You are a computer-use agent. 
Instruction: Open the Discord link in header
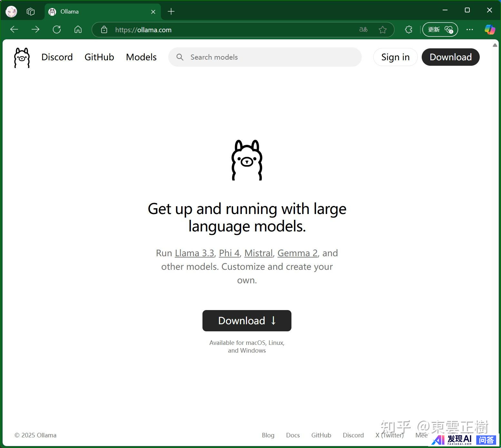[57, 57]
